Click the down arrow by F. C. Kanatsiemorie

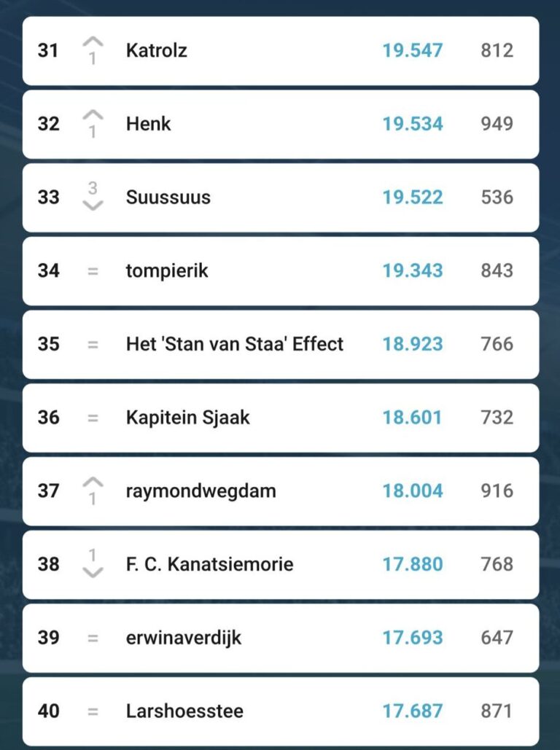coord(93,571)
